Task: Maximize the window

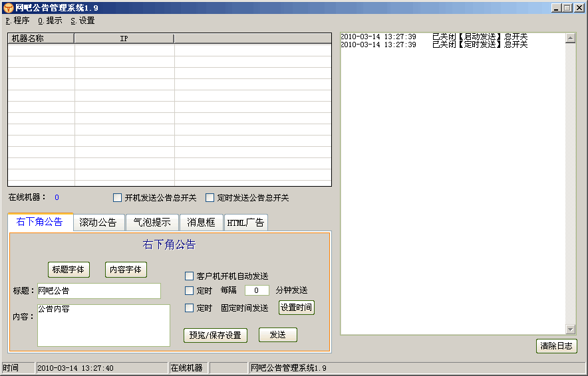Action: tap(568, 8)
